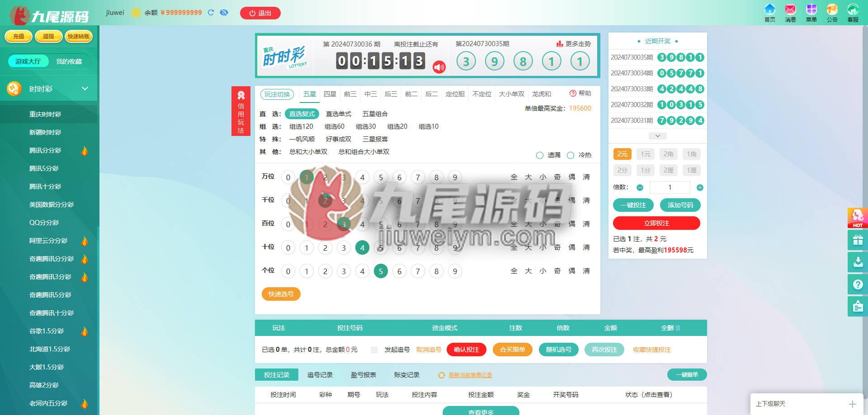Open the 首页 home icon

[769, 9]
